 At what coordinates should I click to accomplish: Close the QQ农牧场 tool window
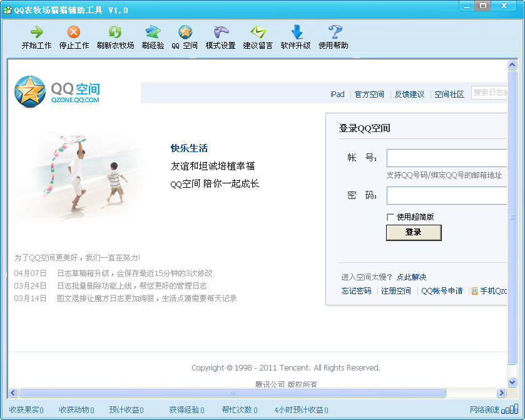click(x=504, y=6)
